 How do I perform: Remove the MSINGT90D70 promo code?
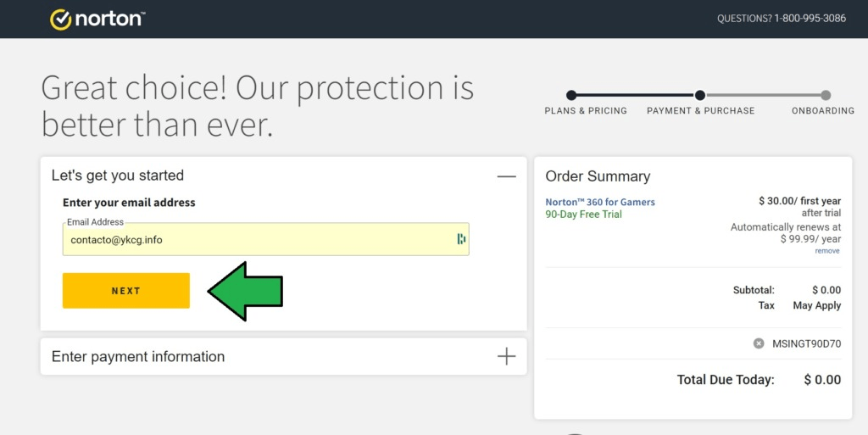click(759, 343)
